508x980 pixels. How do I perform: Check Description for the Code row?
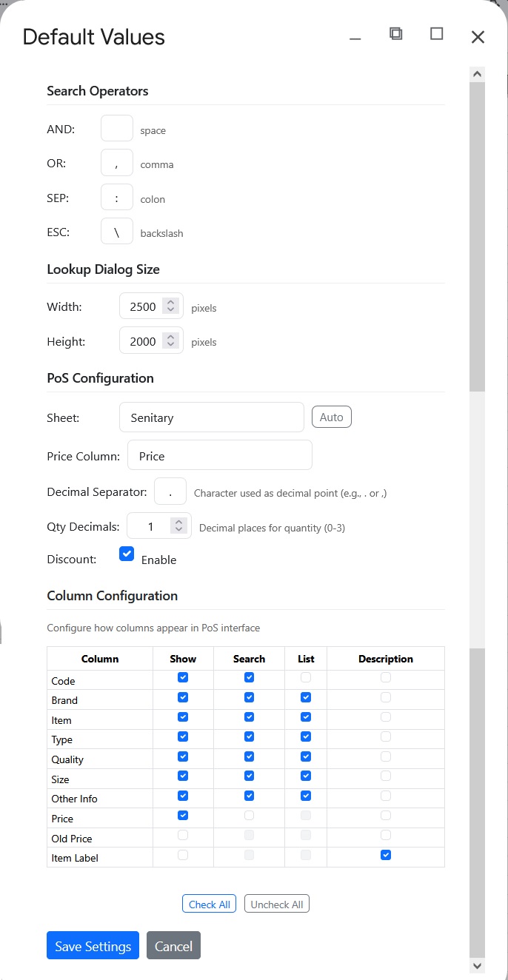(385, 677)
